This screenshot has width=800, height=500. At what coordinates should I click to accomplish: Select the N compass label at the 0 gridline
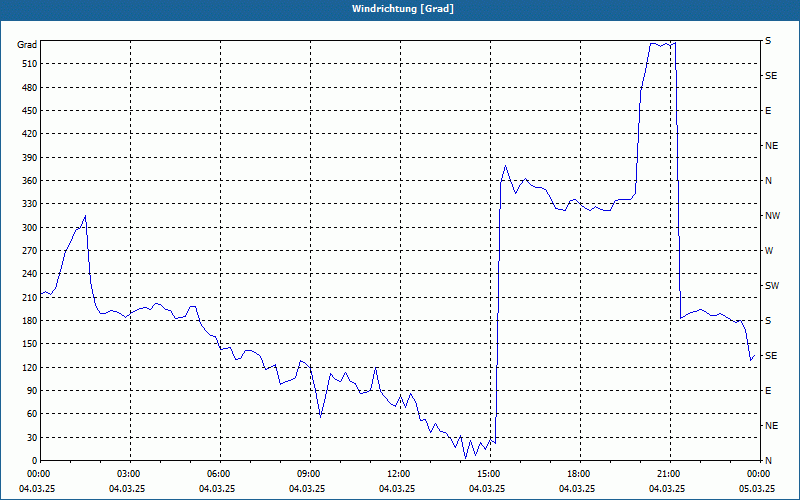(x=768, y=461)
